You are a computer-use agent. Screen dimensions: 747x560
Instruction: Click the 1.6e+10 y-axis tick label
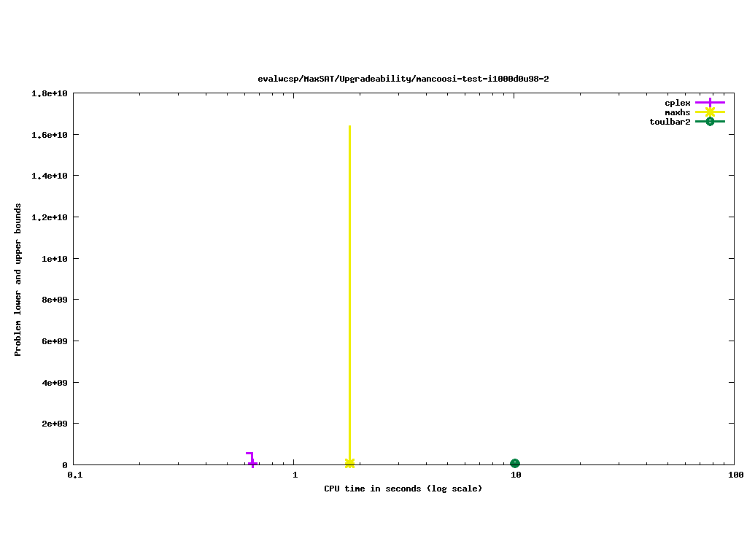(x=50, y=135)
